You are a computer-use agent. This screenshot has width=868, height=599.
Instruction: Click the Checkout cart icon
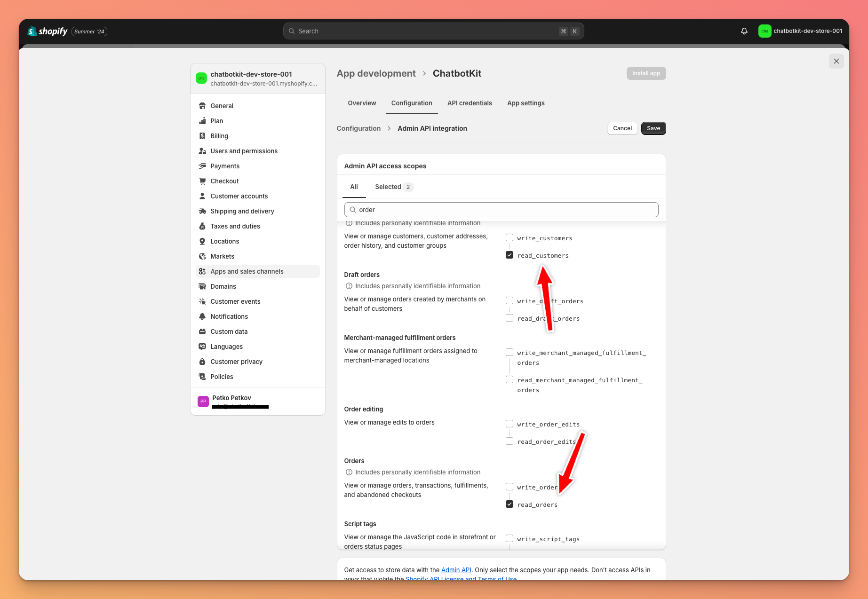point(202,181)
